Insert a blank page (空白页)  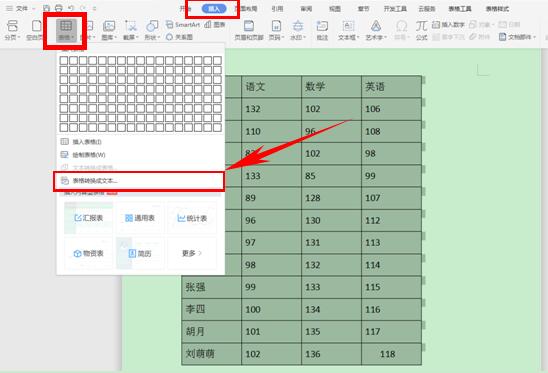(35, 30)
